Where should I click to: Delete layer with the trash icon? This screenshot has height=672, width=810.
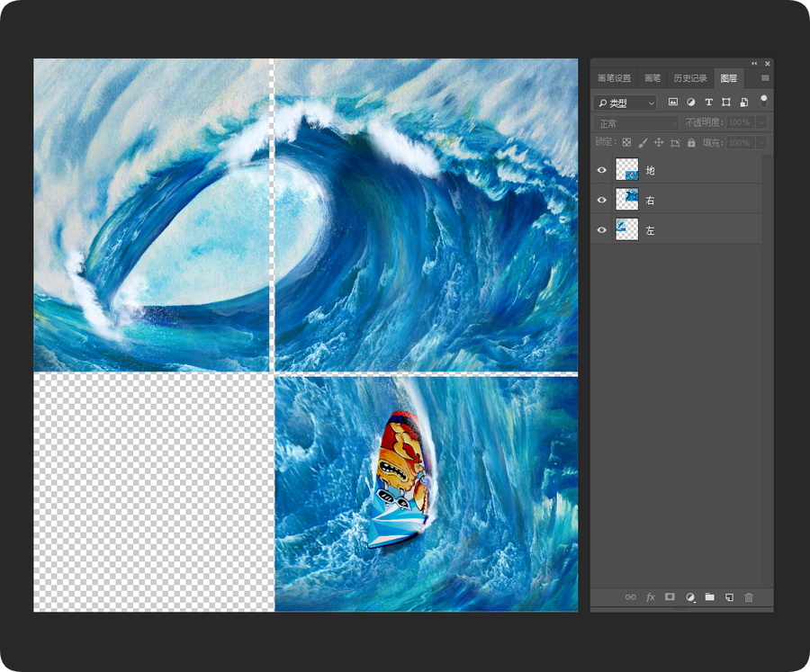coord(749,597)
